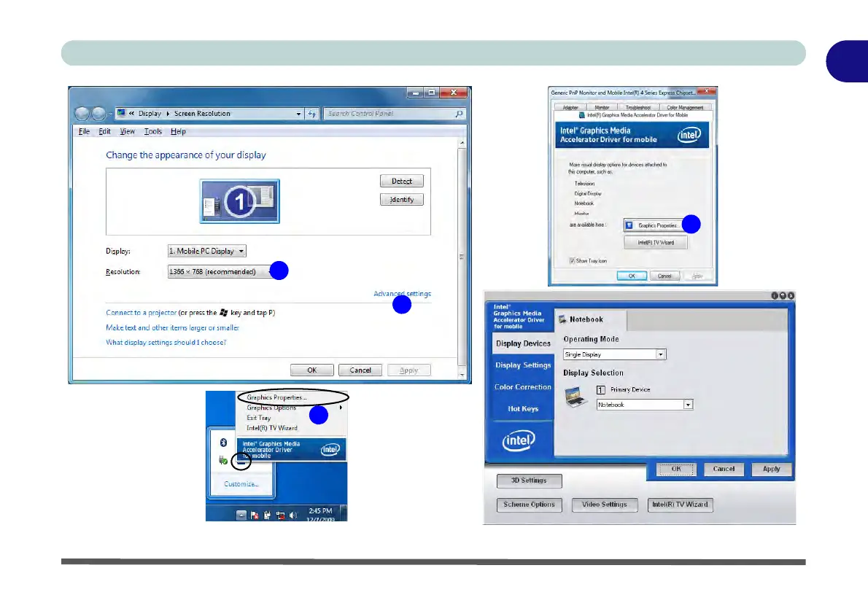Viewport: 868px width, 611px height.
Task: Open Make text and other items larger link
Action: point(172,327)
